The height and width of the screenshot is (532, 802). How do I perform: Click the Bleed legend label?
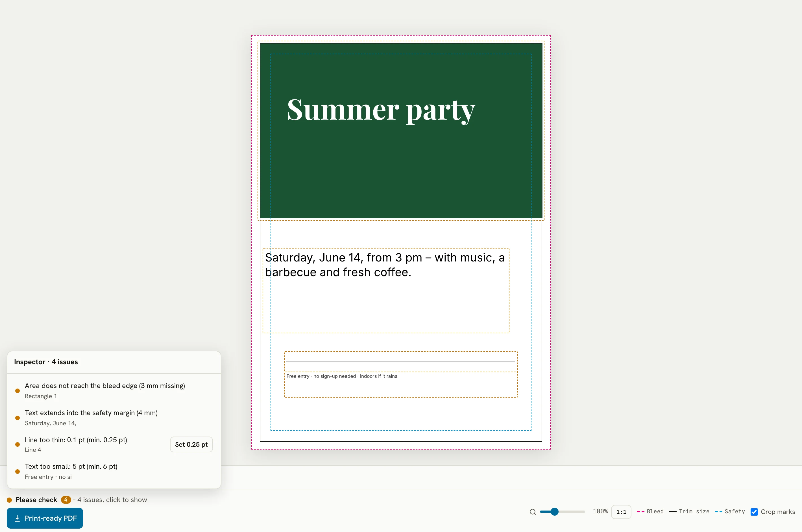(x=655, y=511)
